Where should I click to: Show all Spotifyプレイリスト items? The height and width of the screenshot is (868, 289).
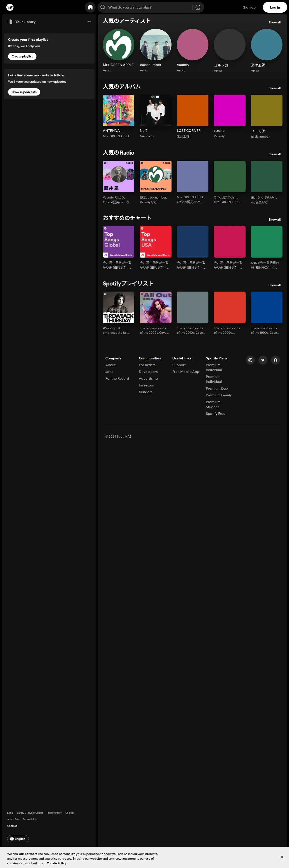(x=274, y=285)
